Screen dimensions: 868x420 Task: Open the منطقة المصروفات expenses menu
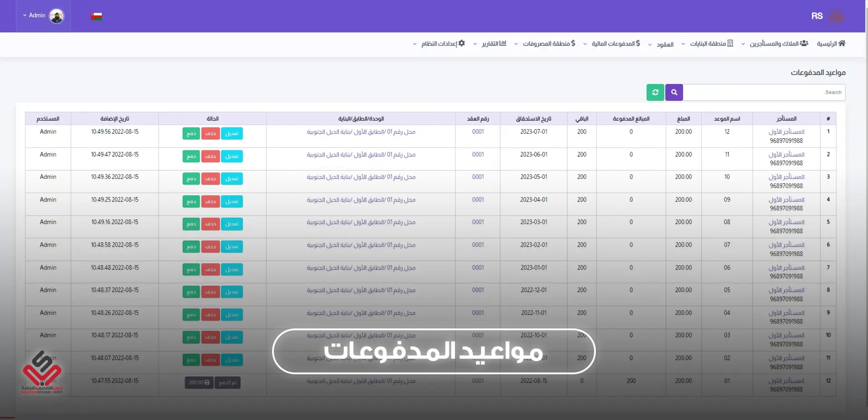546,43
